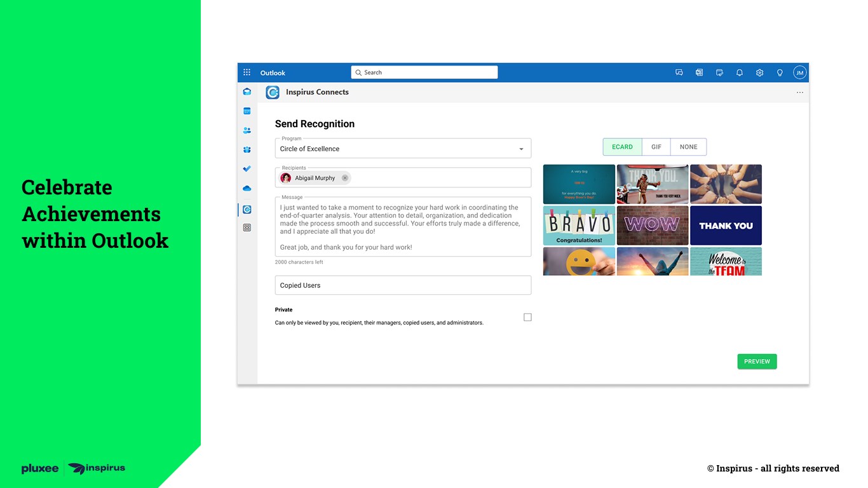Screen dimensions: 868x488
Task: Open the tips lightbulb icon
Action: [780, 72]
